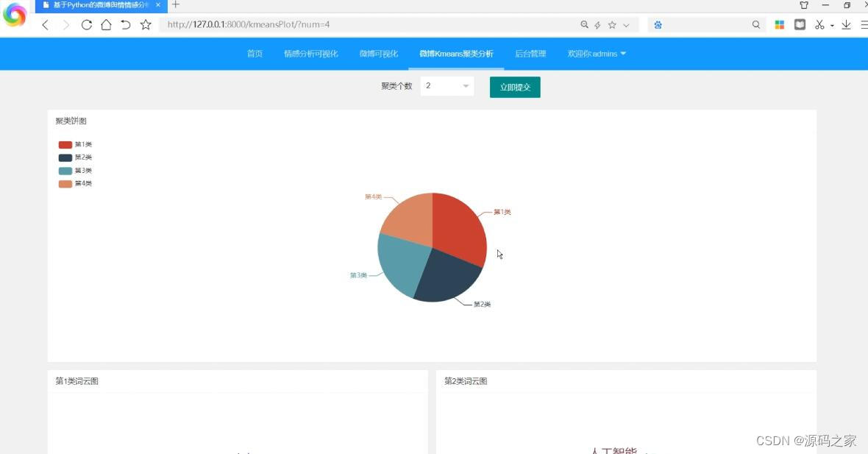Screen dimensions: 868x454
Task: Go back with the browser back arrow
Action: [x=46, y=25]
